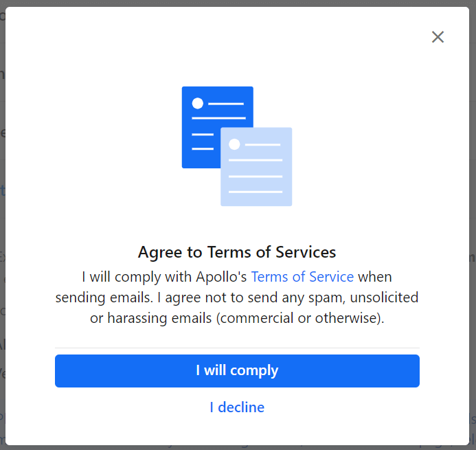Click the white circle on dark blue document
476x450 pixels.
tap(198, 103)
